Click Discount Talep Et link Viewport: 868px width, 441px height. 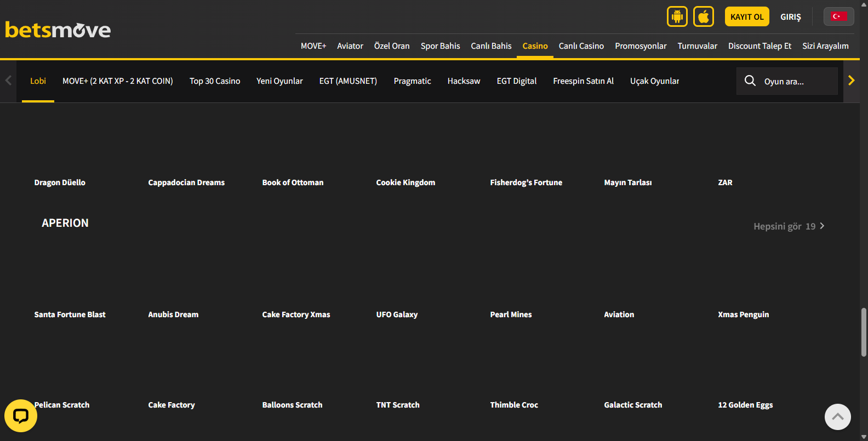coord(760,46)
